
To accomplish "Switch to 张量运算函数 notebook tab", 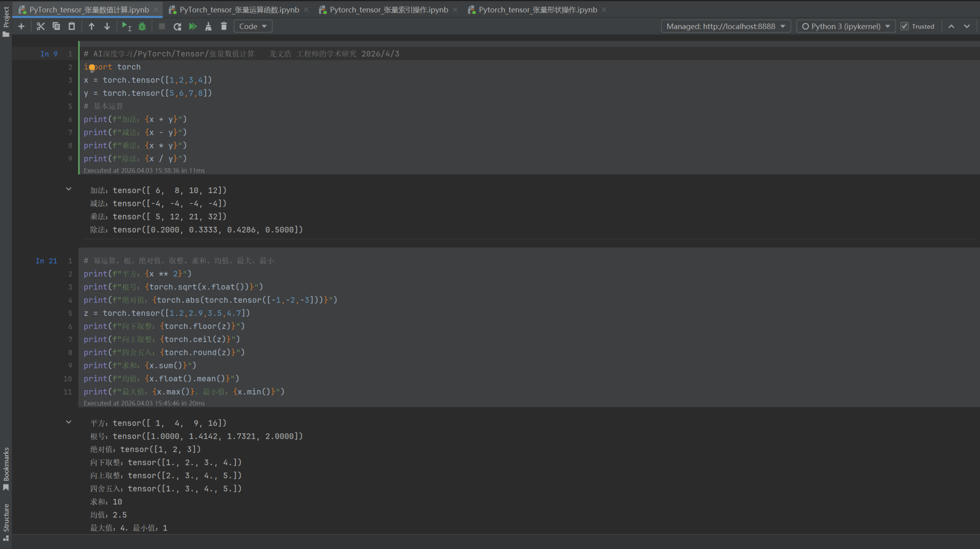I will [x=239, y=10].
